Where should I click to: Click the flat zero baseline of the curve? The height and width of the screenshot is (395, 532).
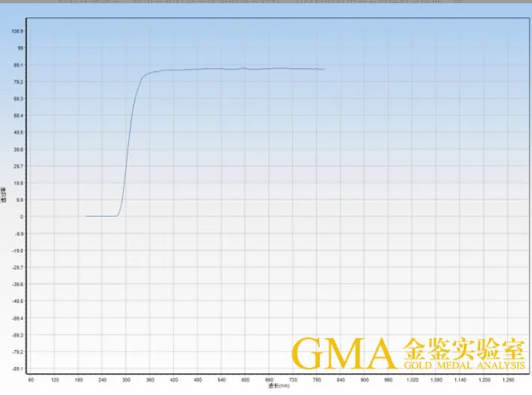(102, 216)
